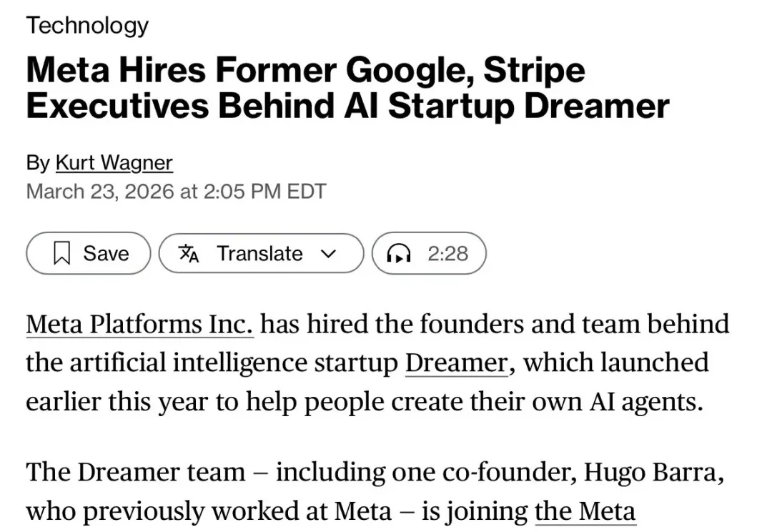Viewport: 772px width, 532px height.
Task: Open the Dreamer startup link
Action: pos(455,363)
